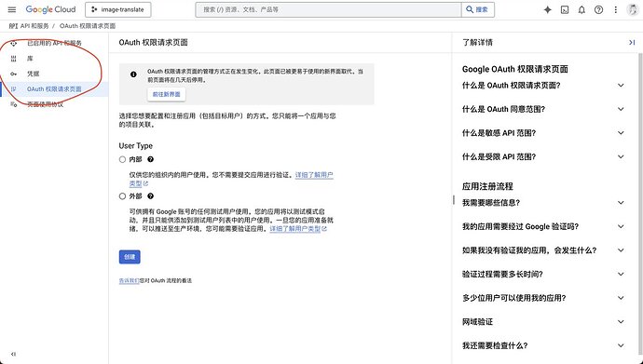Open 详细了解用户类型 link under 外部
Viewport: 643px width, 364px height.
click(298, 228)
